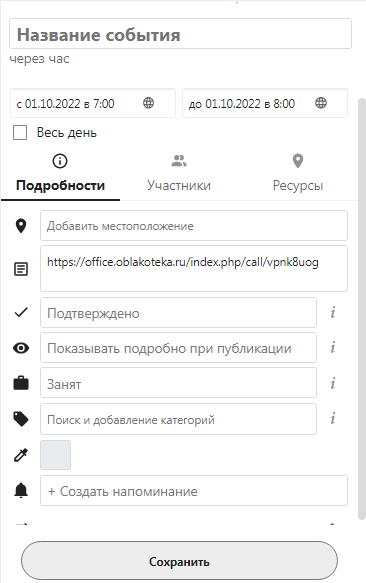Click the Название события title field
366x583 pixels.
coord(180,34)
